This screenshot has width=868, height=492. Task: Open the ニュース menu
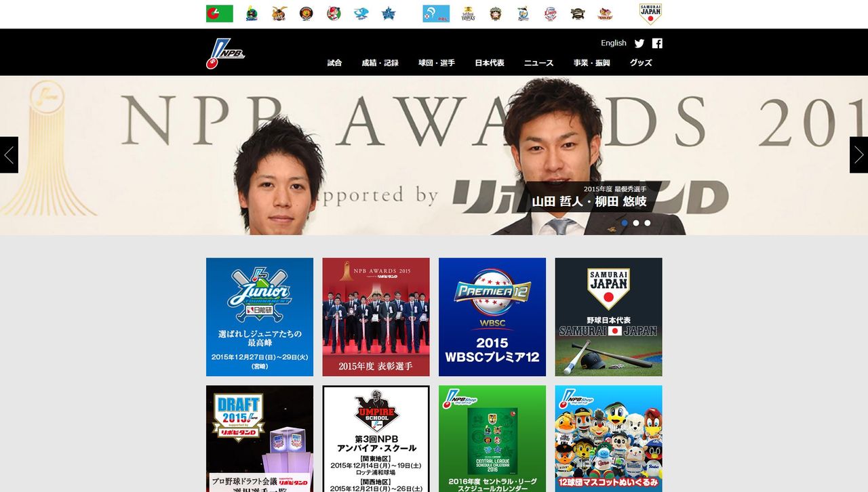[538, 63]
